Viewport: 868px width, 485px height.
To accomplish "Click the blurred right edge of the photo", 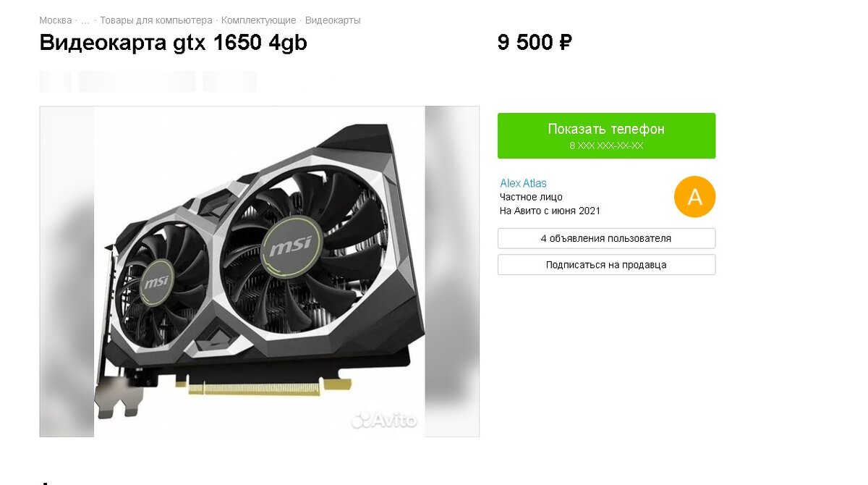I will pos(452,271).
